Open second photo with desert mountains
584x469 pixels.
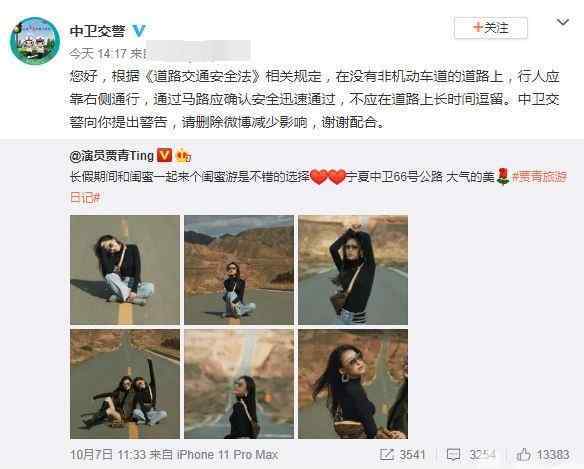point(239,270)
